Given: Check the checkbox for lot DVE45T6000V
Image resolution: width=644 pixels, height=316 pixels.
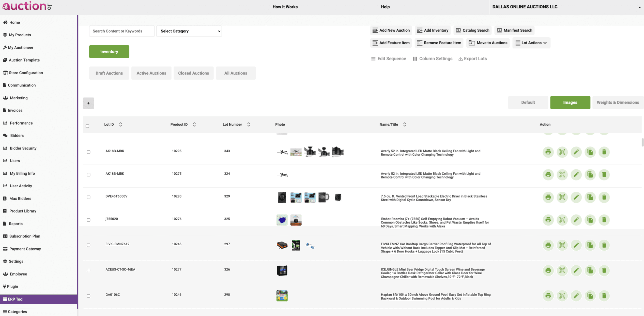Looking at the screenshot, I should click(x=89, y=197).
